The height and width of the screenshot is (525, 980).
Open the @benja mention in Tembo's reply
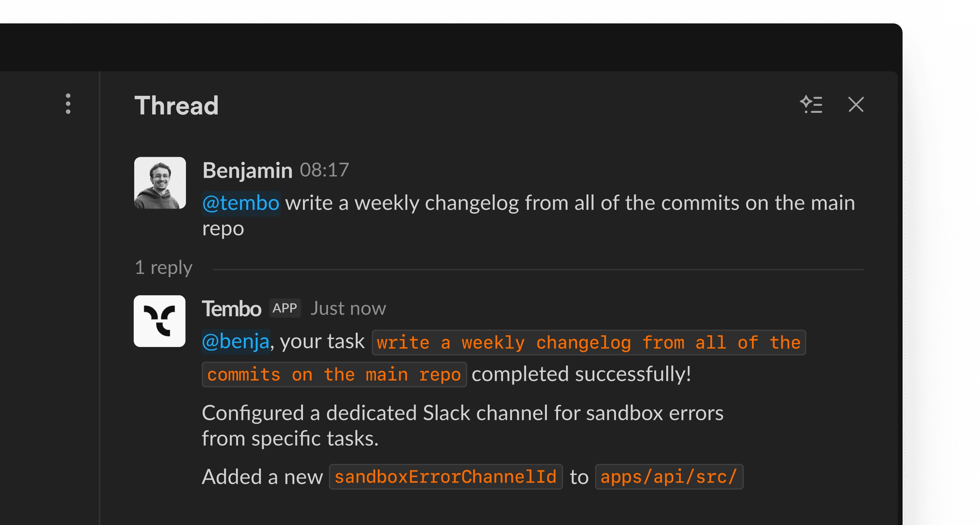[236, 342]
